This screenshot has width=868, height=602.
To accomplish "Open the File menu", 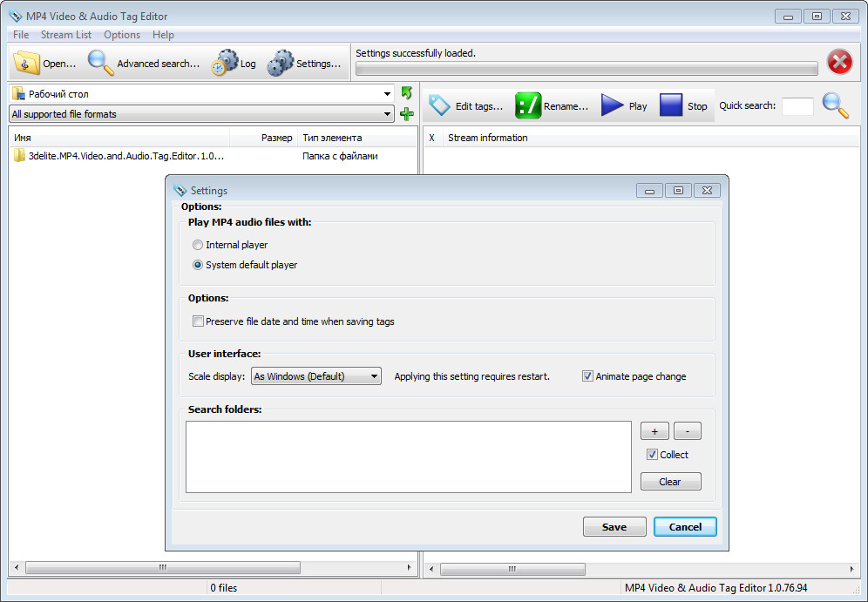I will tap(21, 34).
